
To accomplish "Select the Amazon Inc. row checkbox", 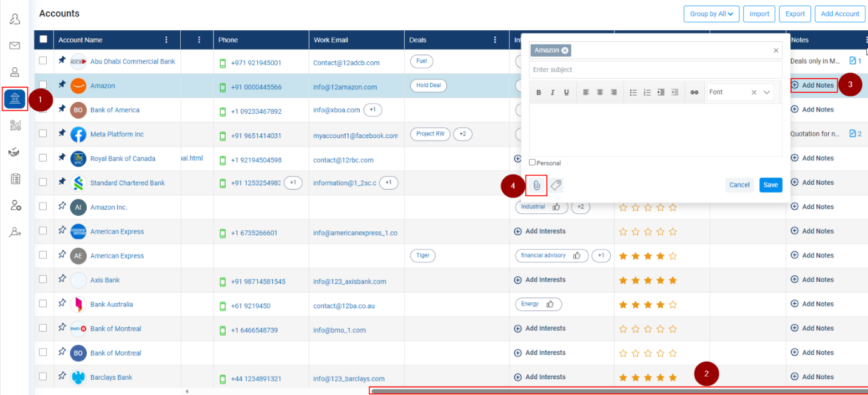I will (43, 206).
